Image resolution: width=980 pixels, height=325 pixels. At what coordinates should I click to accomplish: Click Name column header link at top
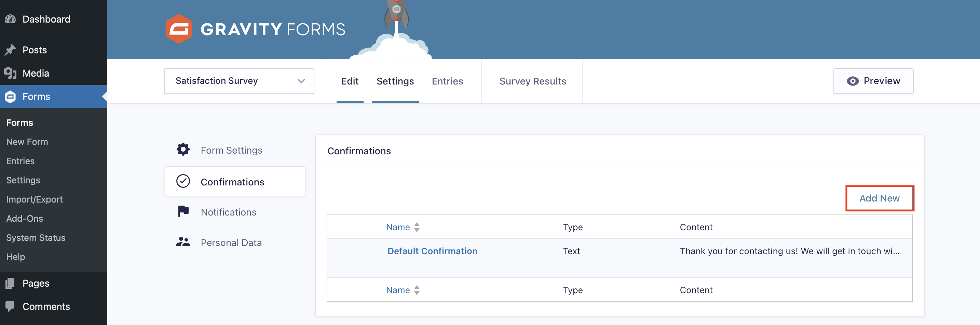pos(397,227)
